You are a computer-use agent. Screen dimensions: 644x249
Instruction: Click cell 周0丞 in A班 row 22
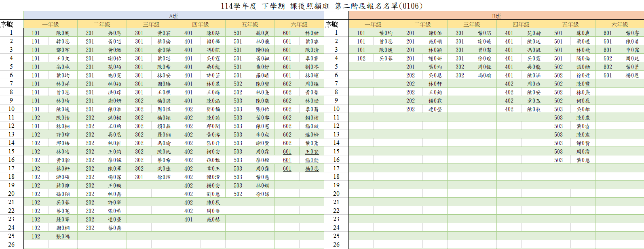tap(213, 211)
